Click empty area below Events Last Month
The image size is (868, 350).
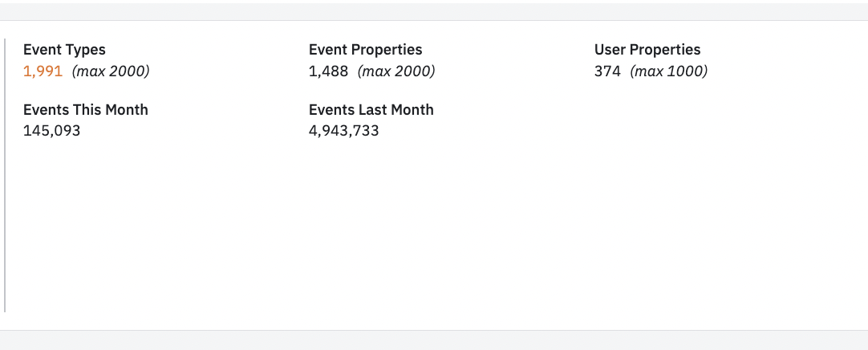[x=371, y=222]
